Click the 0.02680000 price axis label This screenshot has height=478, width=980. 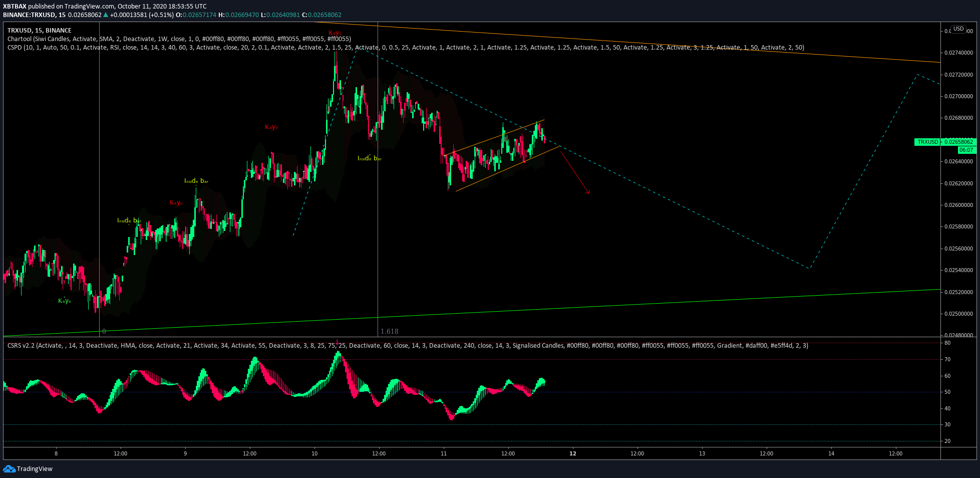[x=958, y=118]
